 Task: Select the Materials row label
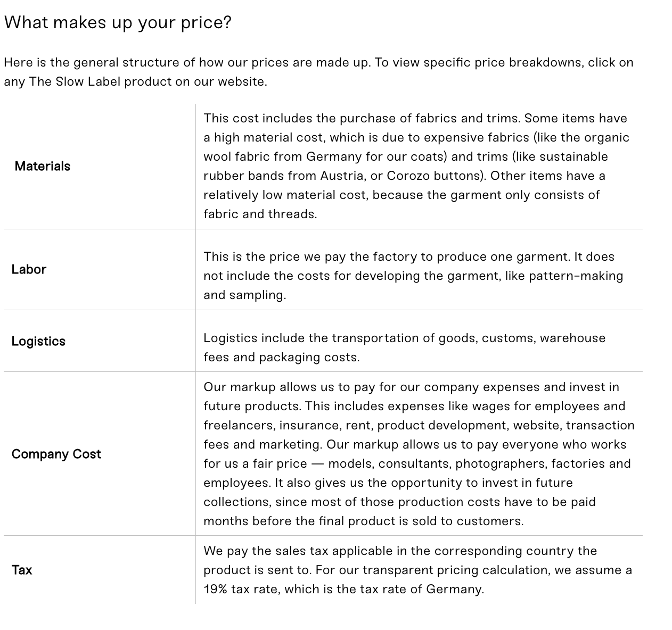43,166
